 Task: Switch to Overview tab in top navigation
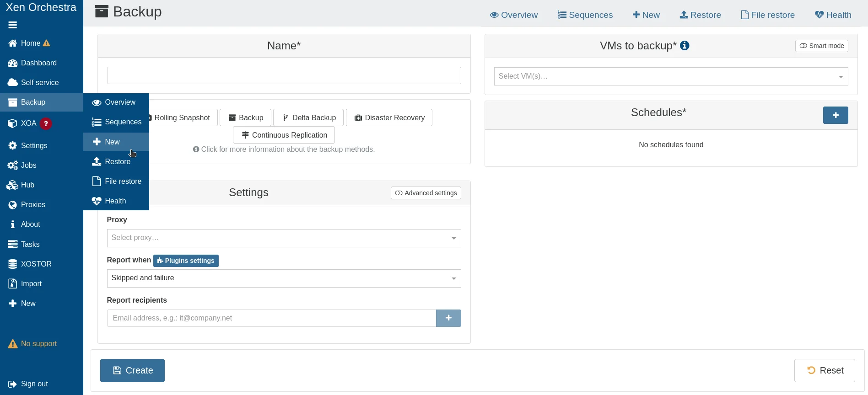pyautogui.click(x=513, y=15)
